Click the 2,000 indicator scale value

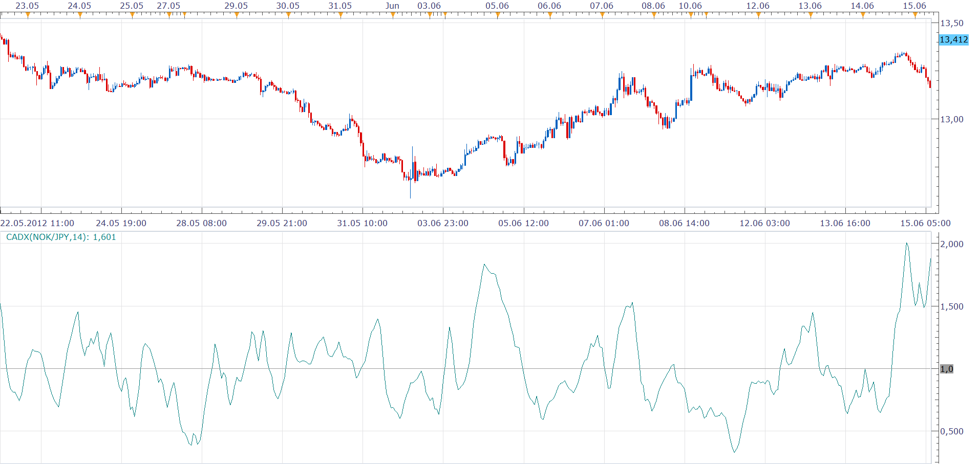pos(952,244)
